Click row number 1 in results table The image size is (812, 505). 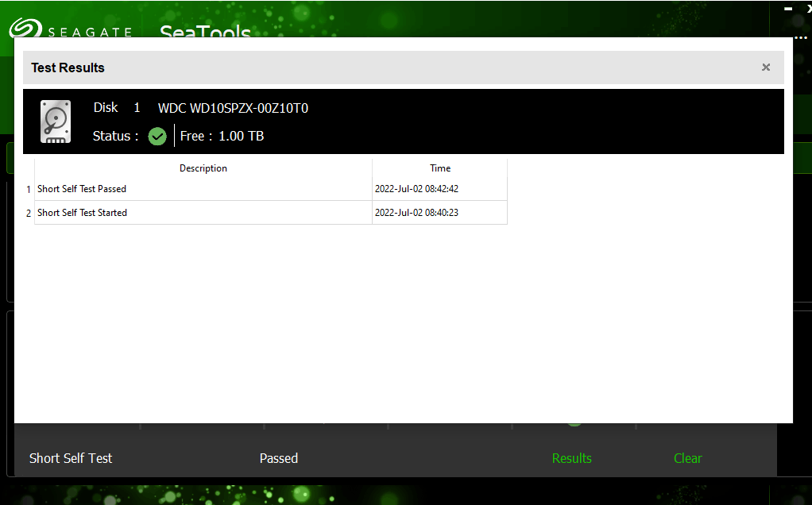pyautogui.click(x=29, y=189)
